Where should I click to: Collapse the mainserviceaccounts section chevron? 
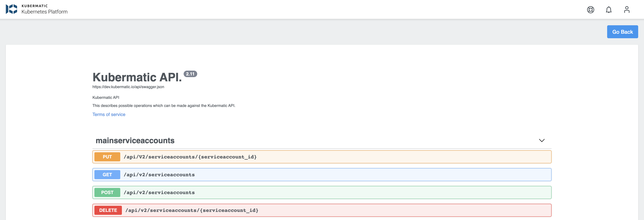(542, 141)
